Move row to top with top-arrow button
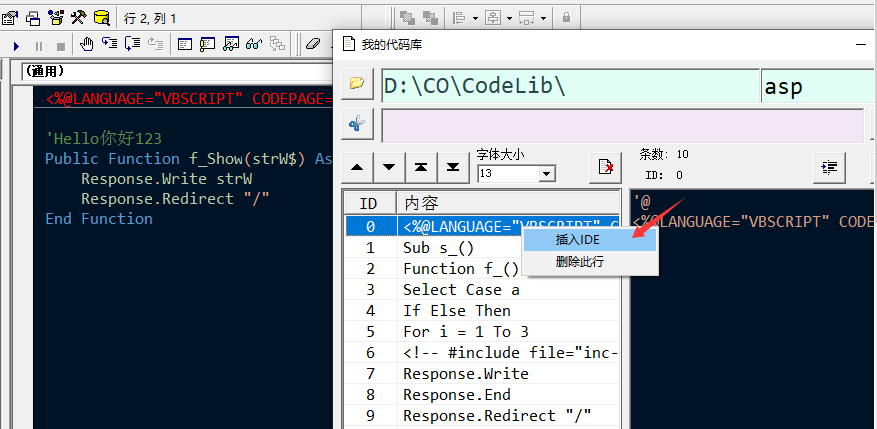877x429 pixels. pos(421,167)
